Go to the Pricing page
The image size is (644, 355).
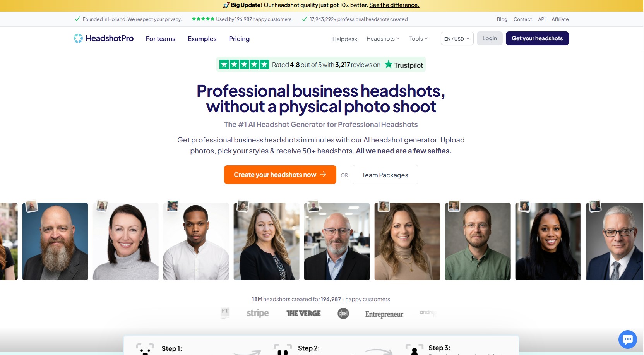[239, 39]
